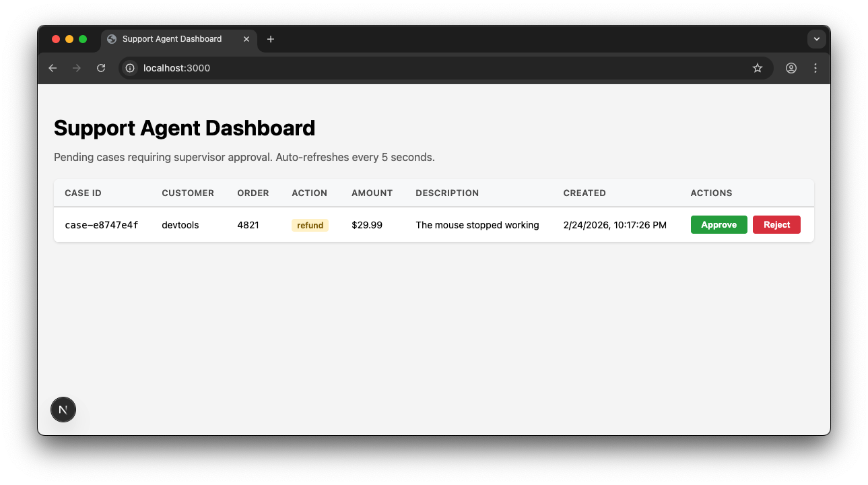View site information icon in address bar
The height and width of the screenshot is (485, 868).
click(x=131, y=68)
